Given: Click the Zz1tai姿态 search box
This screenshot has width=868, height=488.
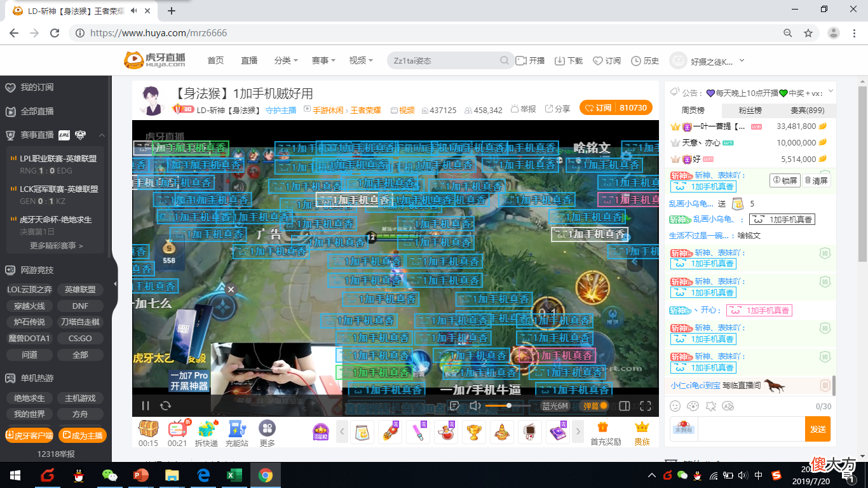Looking at the screenshot, I should click(444, 60).
